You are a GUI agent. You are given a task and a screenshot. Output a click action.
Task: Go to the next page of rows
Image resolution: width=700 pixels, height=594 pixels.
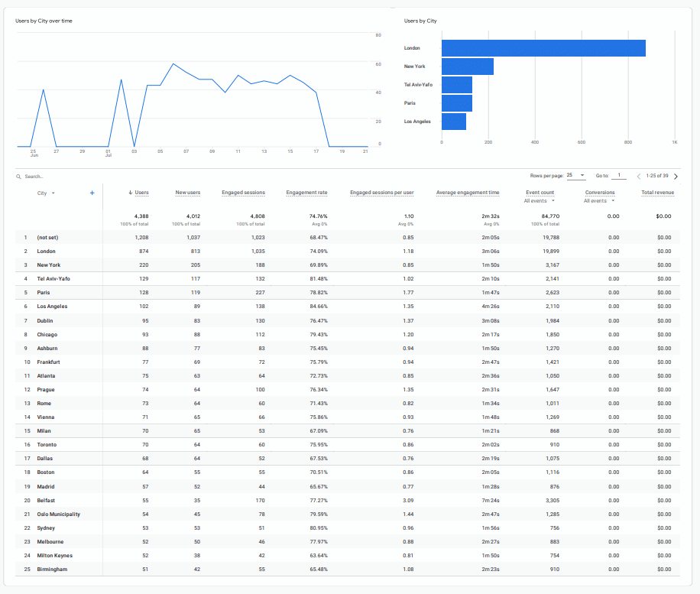click(676, 176)
